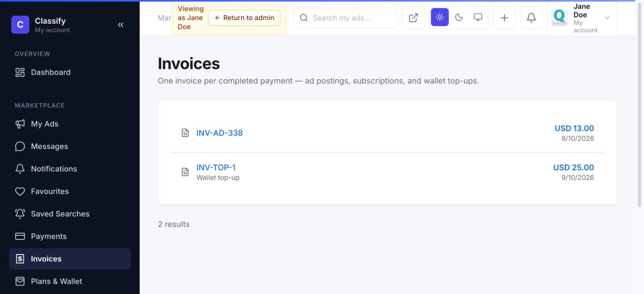Click the Classify logo icon
This screenshot has height=294, width=644.
point(20,25)
